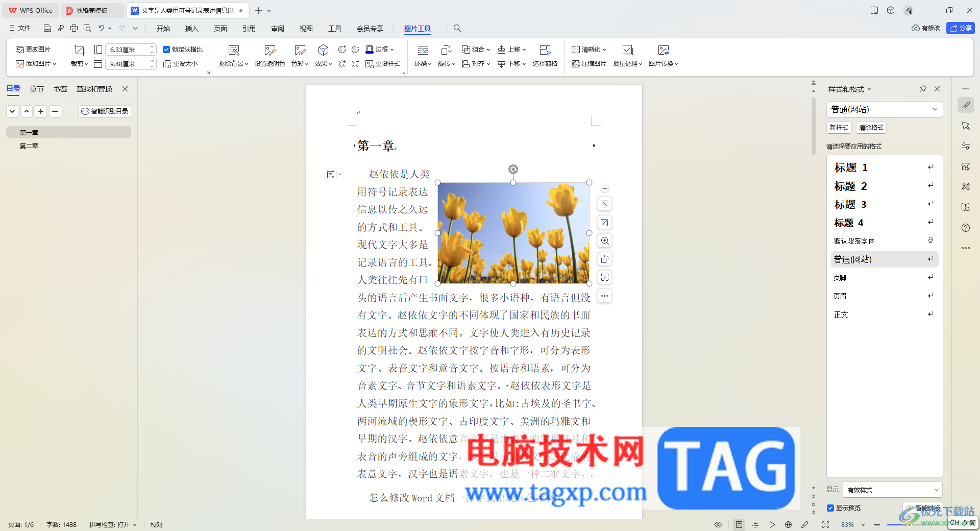Apply the 标题 1 style
This screenshot has width=980, height=531.
pos(885,167)
